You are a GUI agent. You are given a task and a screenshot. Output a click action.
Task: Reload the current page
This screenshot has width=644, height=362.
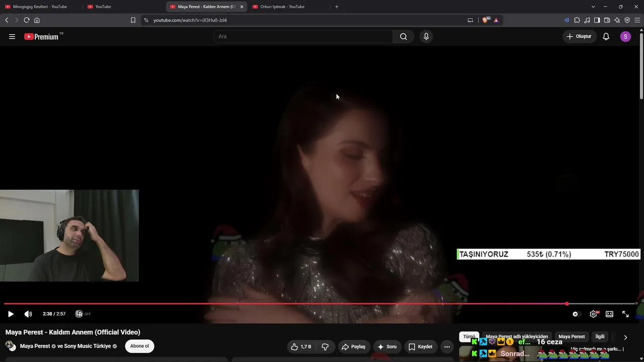(x=27, y=20)
